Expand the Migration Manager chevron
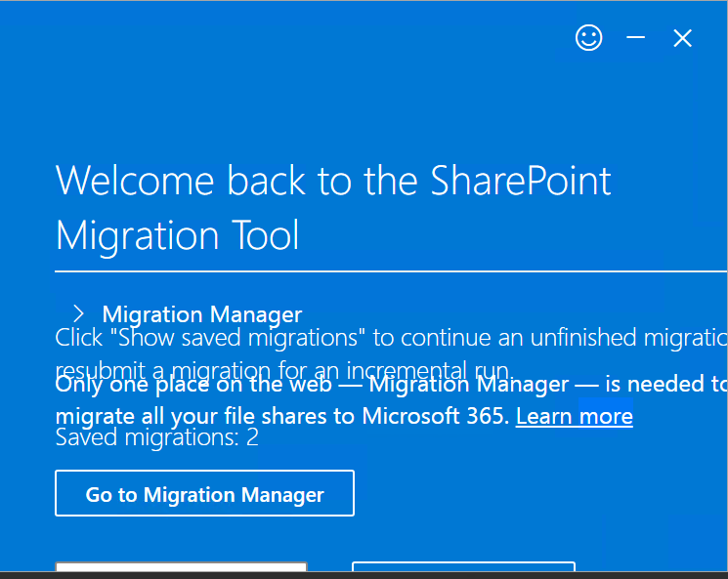728x579 pixels. pos(79,314)
